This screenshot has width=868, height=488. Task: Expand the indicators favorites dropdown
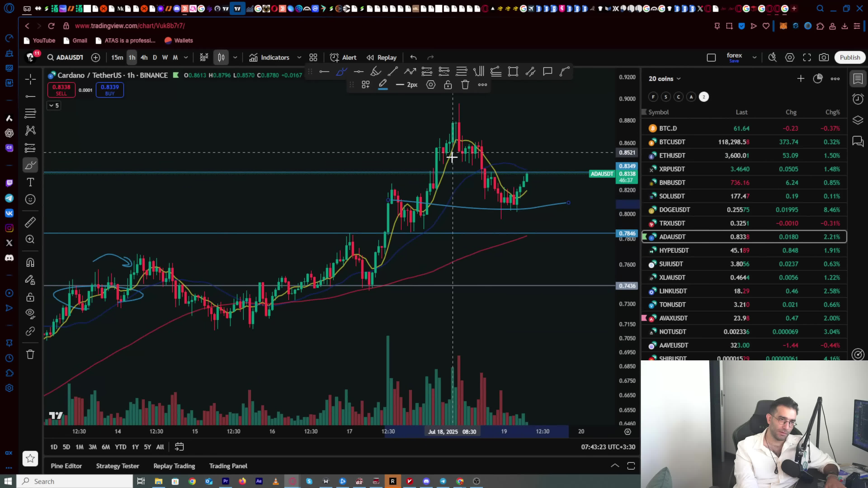299,58
